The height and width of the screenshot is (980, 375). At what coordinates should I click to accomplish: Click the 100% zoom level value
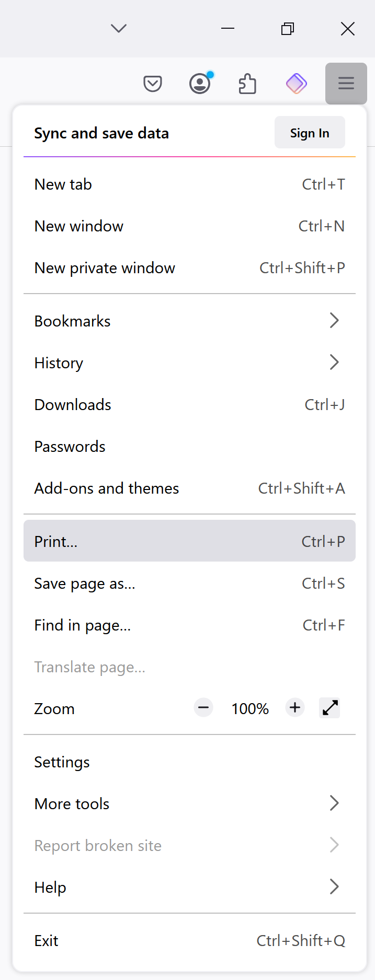click(249, 708)
